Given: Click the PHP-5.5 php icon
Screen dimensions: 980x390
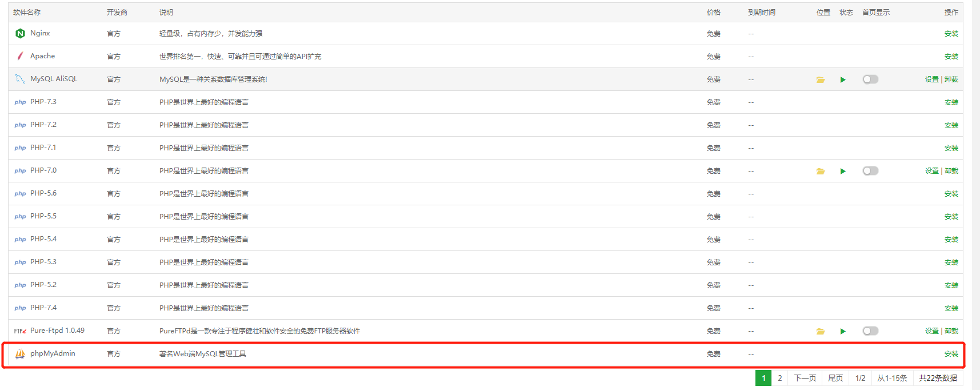Looking at the screenshot, I should tap(20, 217).
